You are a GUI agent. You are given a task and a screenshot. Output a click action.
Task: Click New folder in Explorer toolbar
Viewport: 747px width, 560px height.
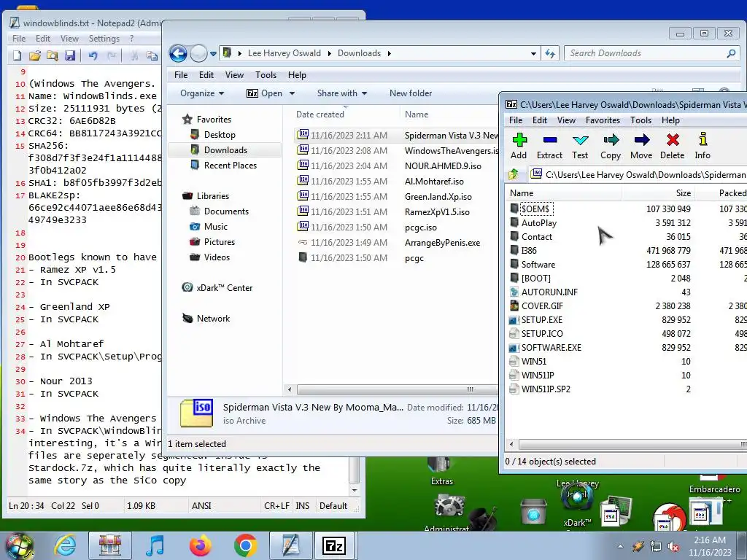coord(411,93)
